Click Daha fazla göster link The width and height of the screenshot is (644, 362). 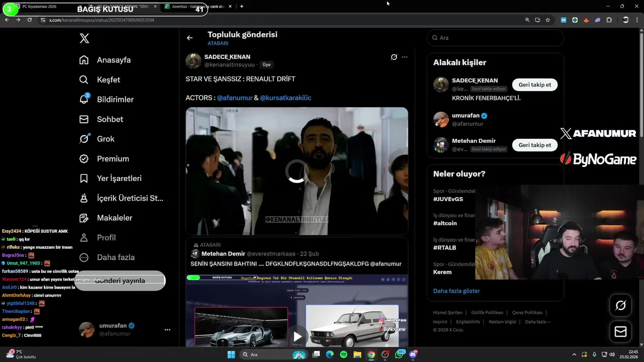tap(456, 291)
